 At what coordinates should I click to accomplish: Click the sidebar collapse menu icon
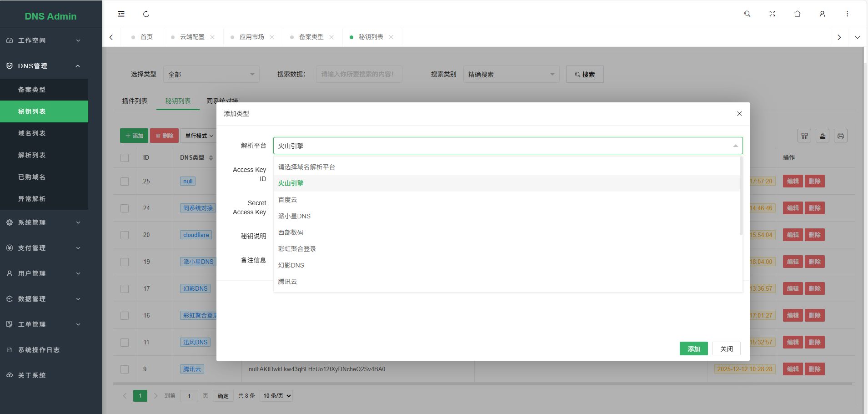pyautogui.click(x=121, y=14)
